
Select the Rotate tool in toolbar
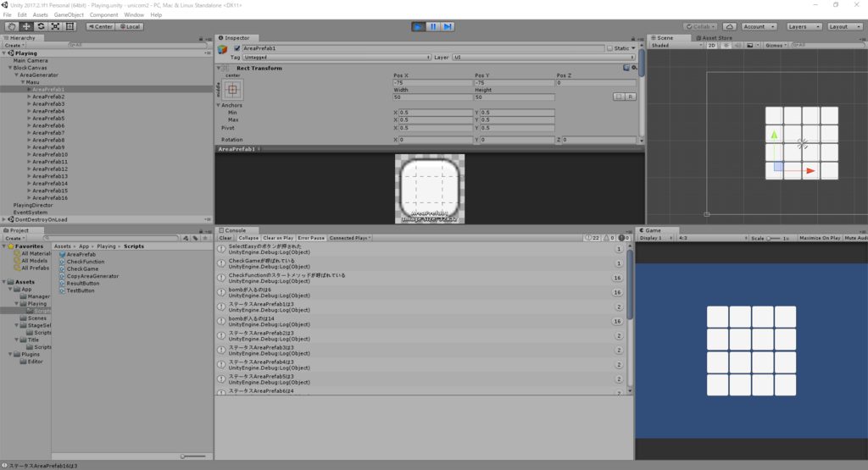click(41, 26)
